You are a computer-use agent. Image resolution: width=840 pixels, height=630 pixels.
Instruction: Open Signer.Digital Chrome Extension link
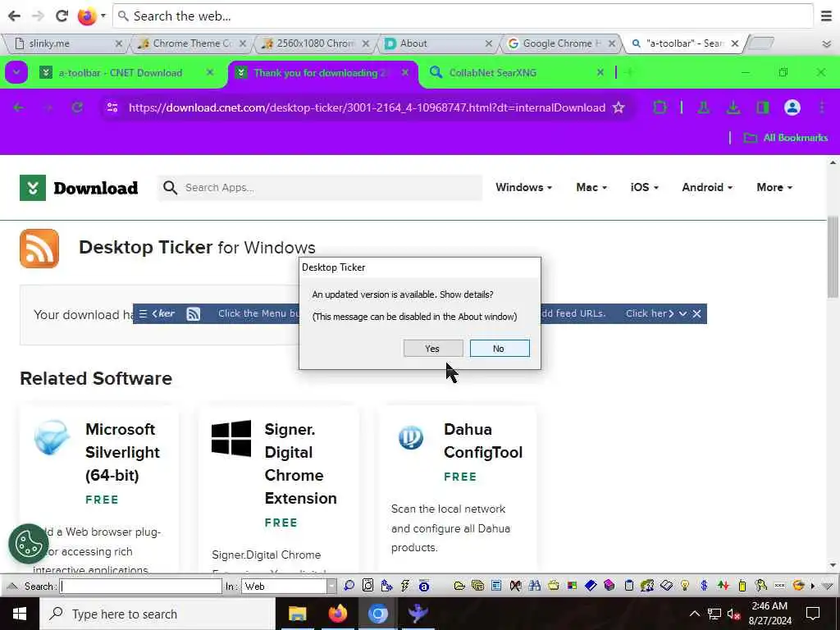300,463
